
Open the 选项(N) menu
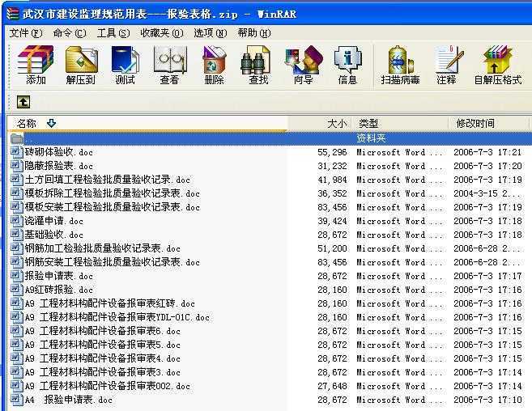211,33
